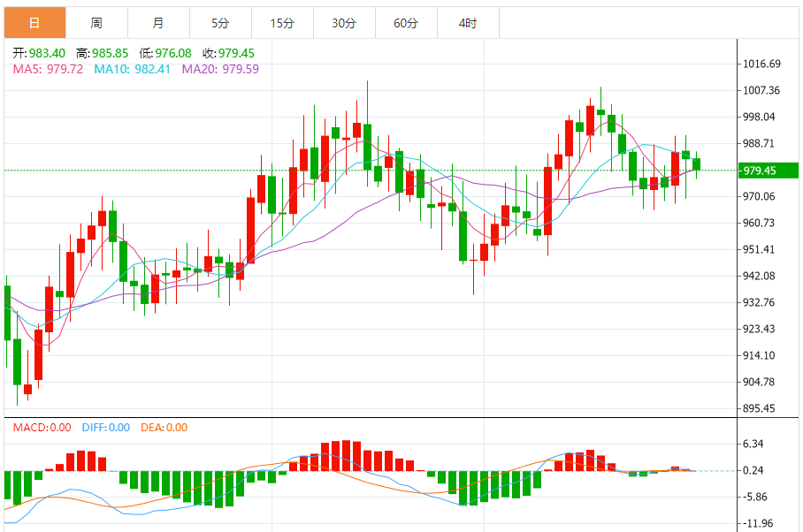Open the 4时 interval tab

[469, 23]
